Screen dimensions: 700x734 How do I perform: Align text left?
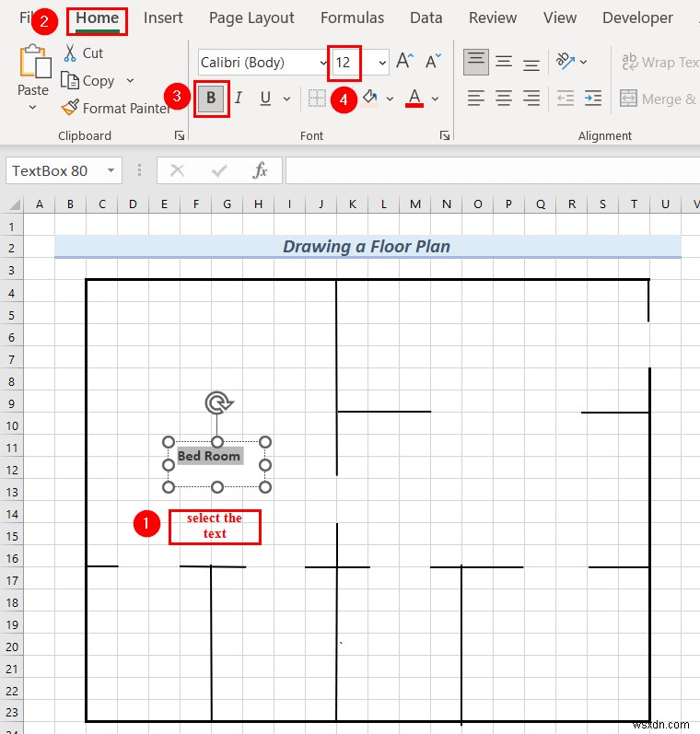click(x=475, y=99)
